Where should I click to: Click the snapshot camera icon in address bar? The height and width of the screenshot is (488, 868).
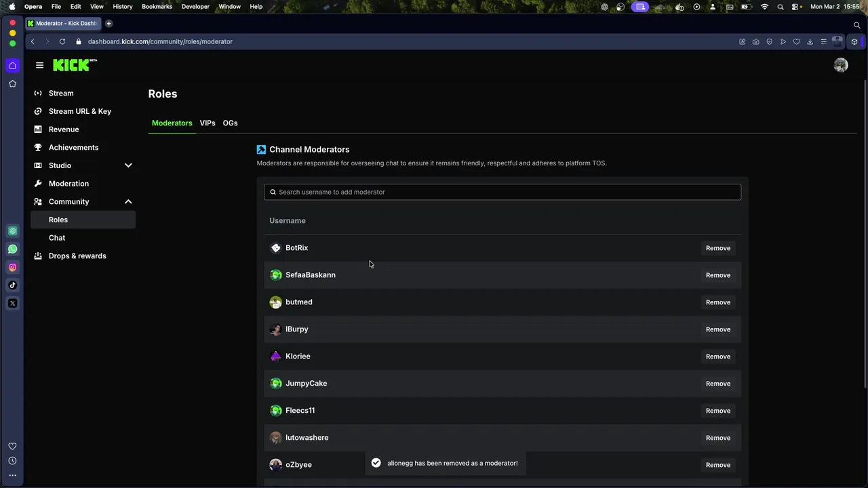pyautogui.click(x=755, y=41)
